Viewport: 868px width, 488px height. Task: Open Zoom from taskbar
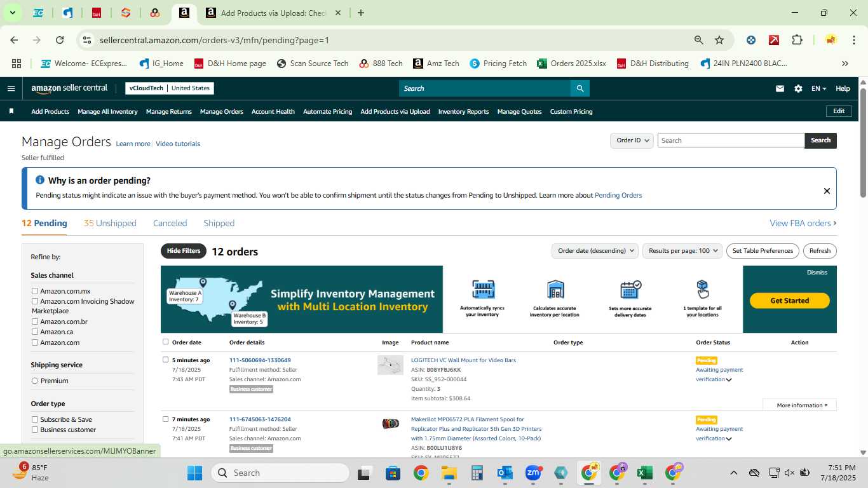(x=532, y=473)
